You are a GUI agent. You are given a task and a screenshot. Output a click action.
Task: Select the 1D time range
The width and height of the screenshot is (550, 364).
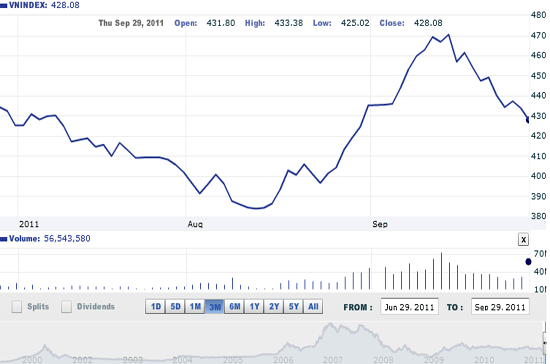[155, 307]
